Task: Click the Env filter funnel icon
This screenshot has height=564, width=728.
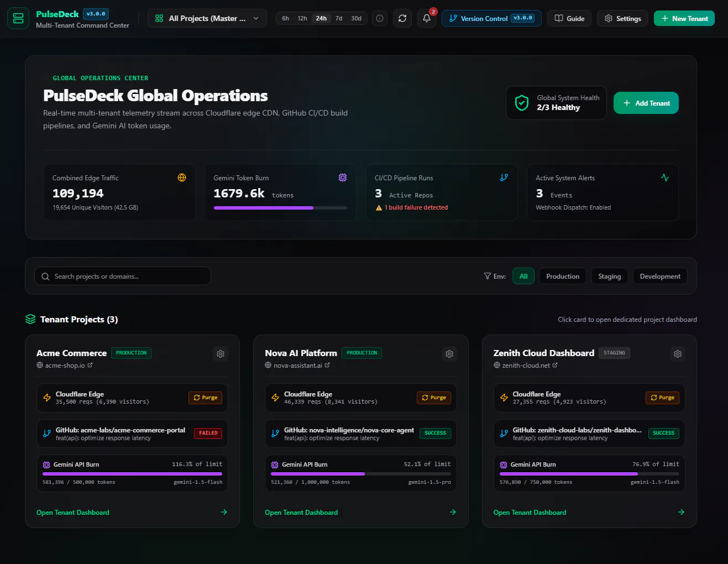Action: point(488,276)
